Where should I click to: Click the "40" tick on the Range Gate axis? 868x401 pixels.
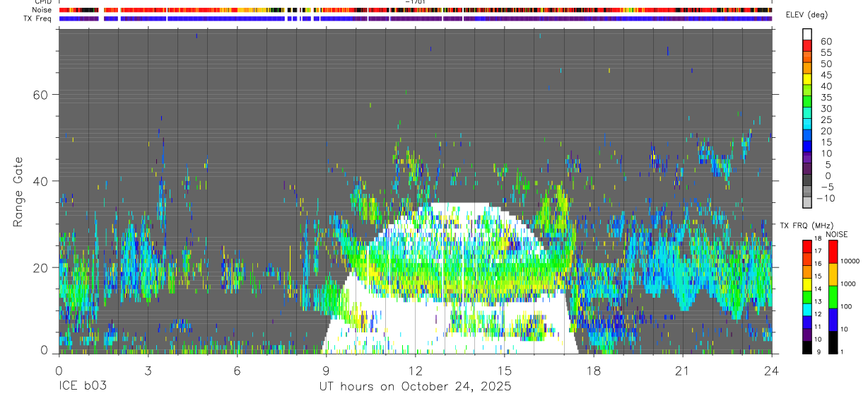41,181
